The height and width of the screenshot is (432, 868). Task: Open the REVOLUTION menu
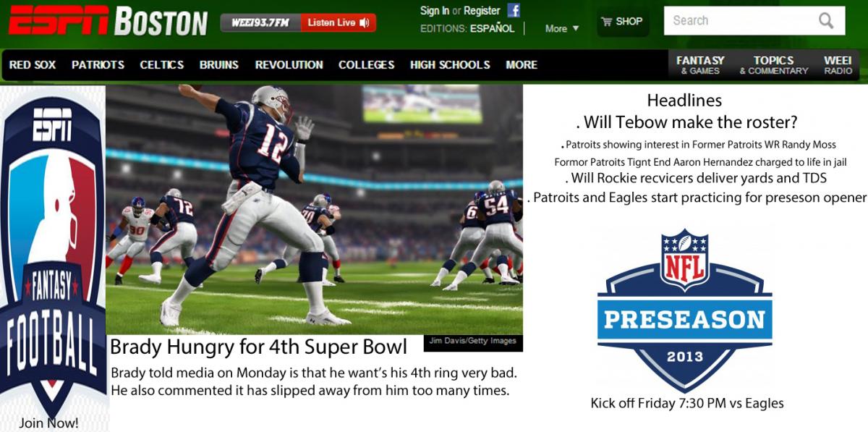click(x=289, y=65)
